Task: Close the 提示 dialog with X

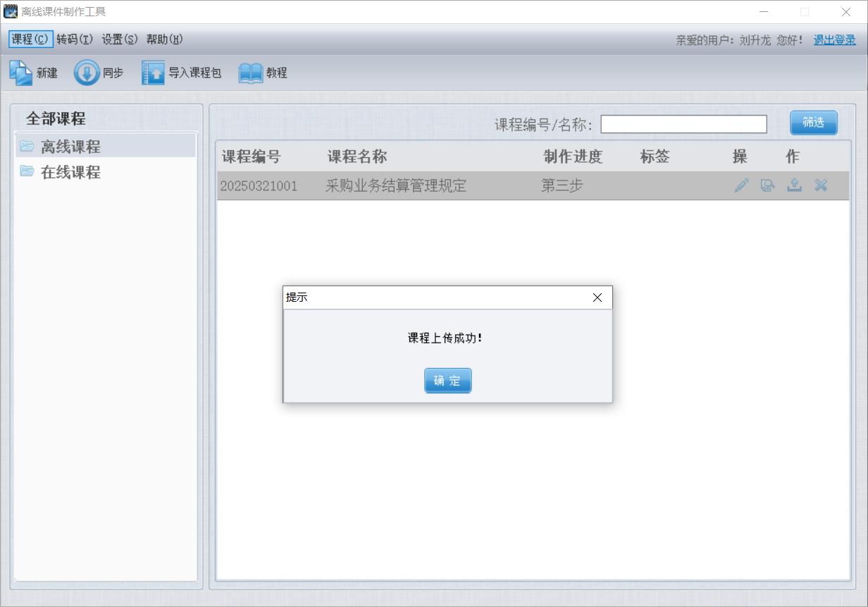Action: (x=597, y=298)
